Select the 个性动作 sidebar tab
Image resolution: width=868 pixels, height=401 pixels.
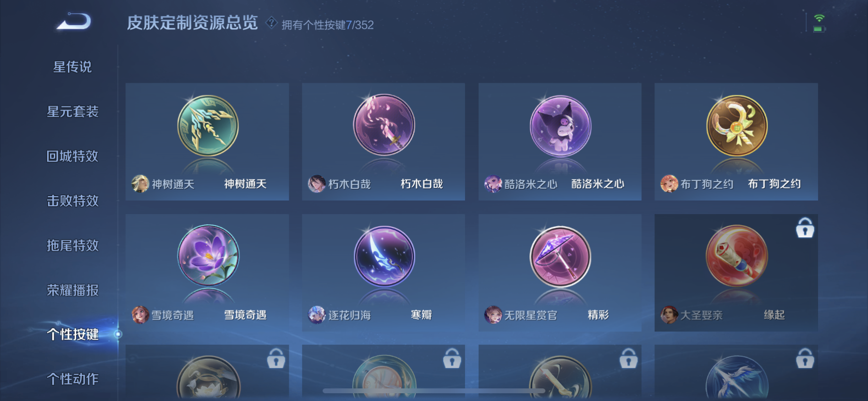point(73,379)
